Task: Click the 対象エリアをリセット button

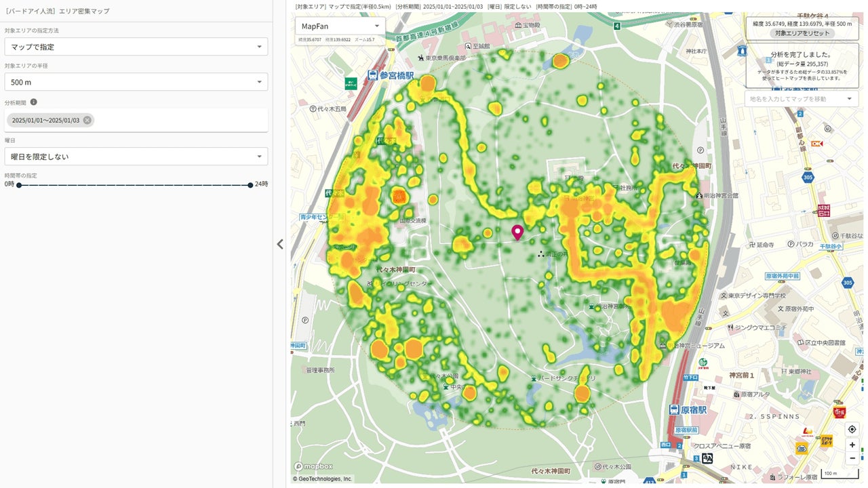Action: tap(802, 33)
